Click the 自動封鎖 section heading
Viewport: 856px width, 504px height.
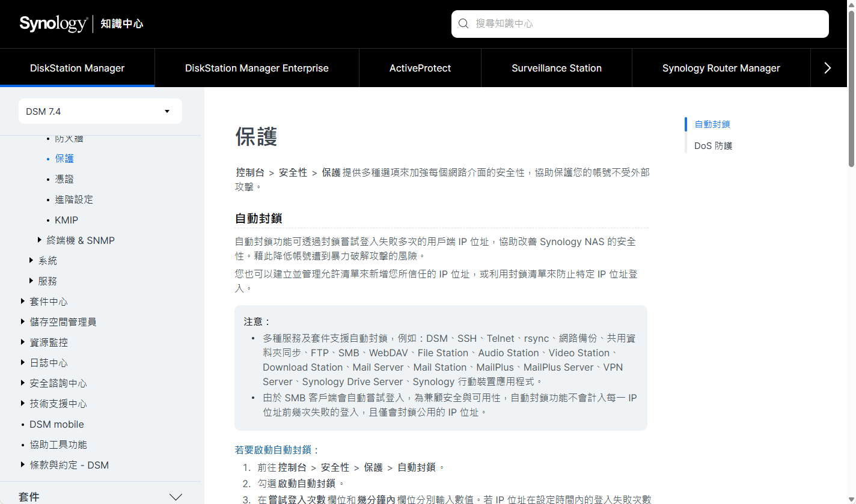[x=258, y=219]
